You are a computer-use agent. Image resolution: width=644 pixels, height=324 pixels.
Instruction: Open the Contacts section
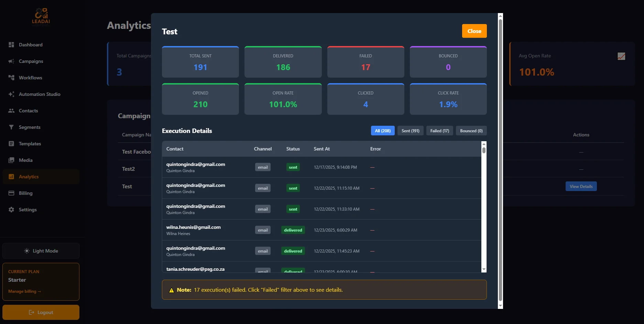tap(28, 111)
